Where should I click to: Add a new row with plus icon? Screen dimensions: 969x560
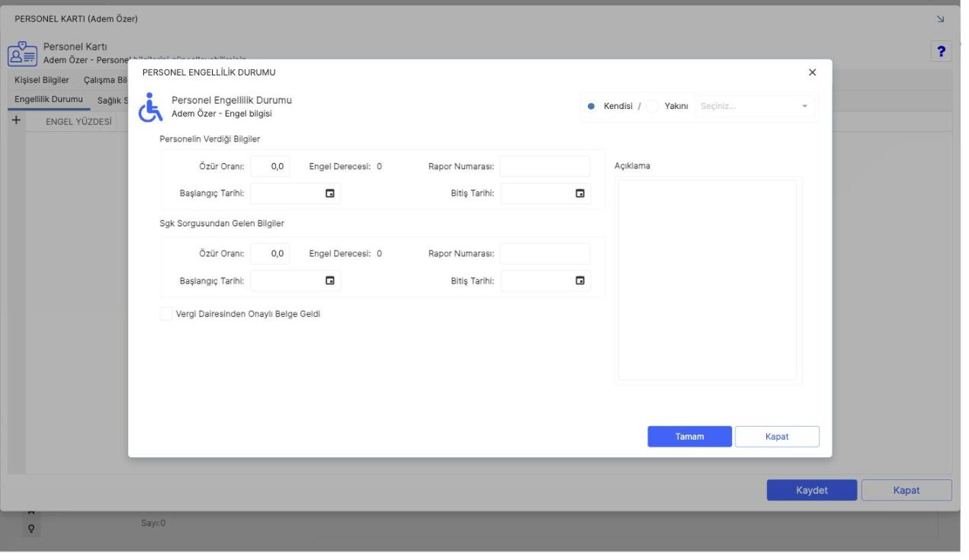[x=16, y=120]
